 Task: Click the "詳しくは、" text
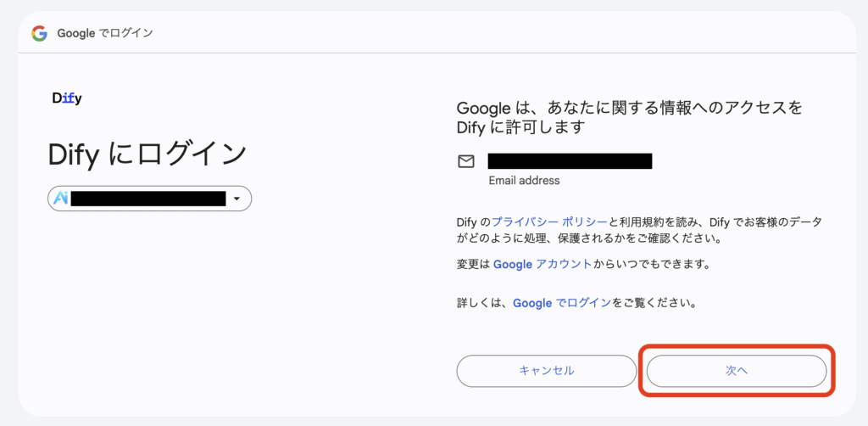[484, 303]
